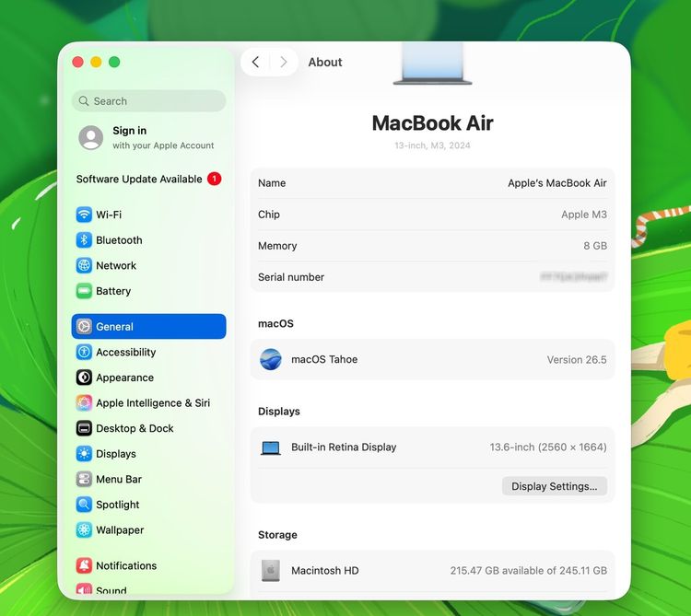Click the Built-in Retina Display laptop icon
The width and height of the screenshot is (691, 616).
point(271,447)
